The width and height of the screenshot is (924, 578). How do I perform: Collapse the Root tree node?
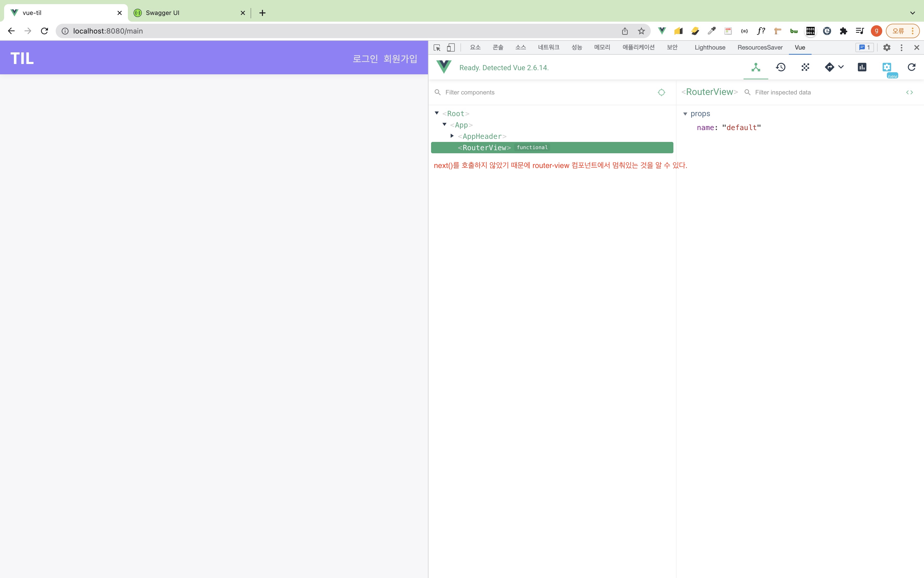[437, 113]
